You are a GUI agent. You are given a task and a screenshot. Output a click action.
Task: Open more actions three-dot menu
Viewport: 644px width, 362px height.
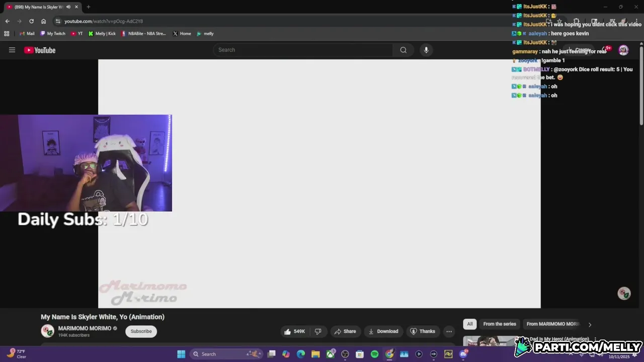449,331
